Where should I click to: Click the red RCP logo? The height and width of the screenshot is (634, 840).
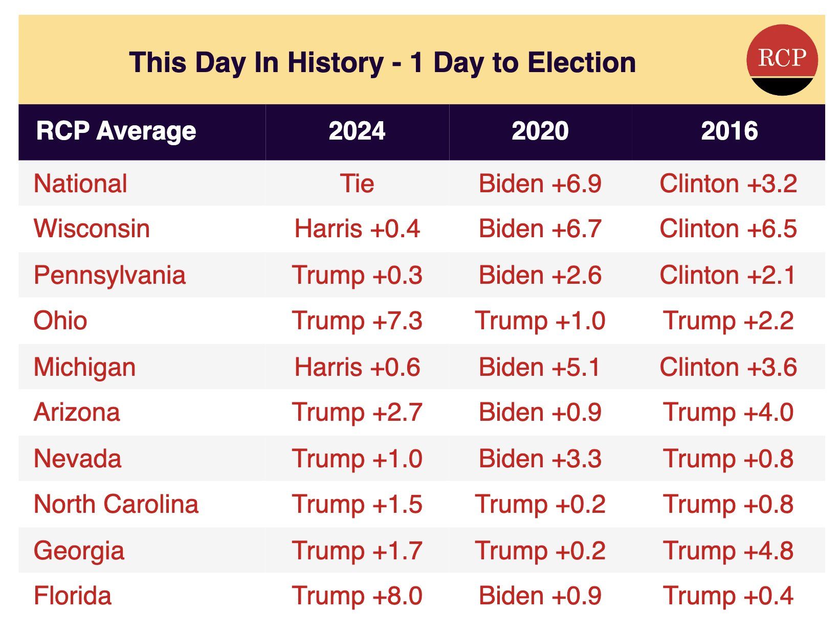(782, 59)
